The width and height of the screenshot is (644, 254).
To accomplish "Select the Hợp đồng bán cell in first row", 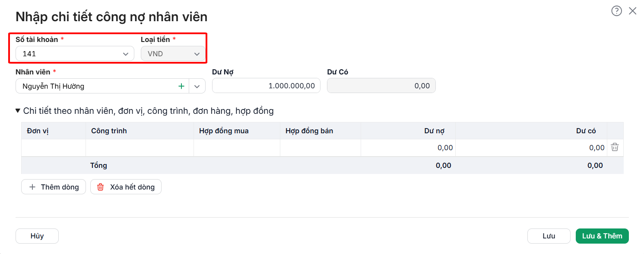I will (320, 148).
